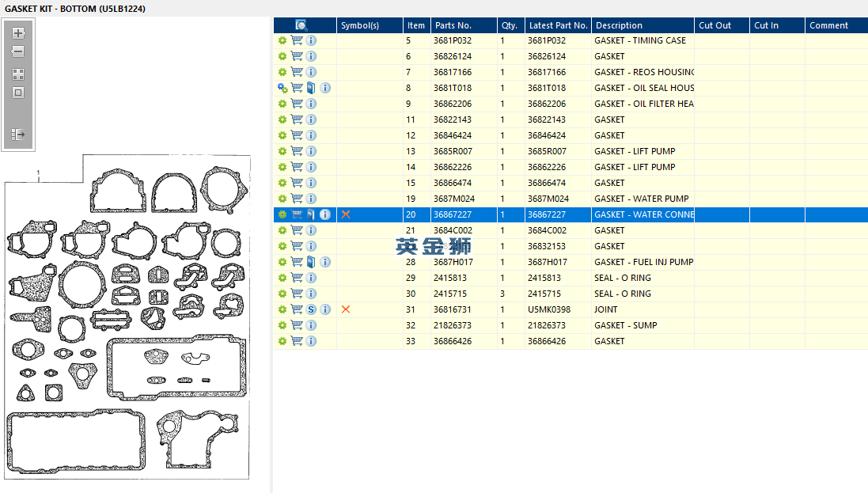Viewport: 868px width, 493px height.
Task: Open the parts list search icon in header
Action: tap(301, 25)
